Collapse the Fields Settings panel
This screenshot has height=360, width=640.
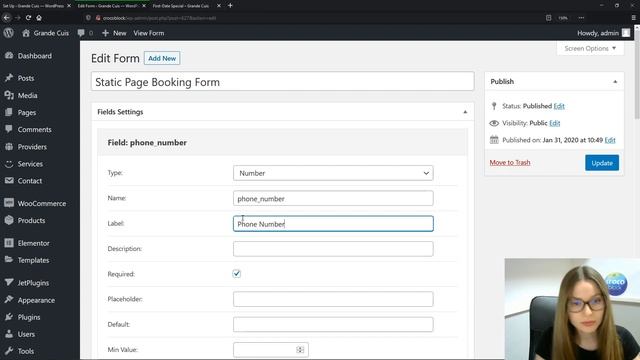tap(465, 112)
